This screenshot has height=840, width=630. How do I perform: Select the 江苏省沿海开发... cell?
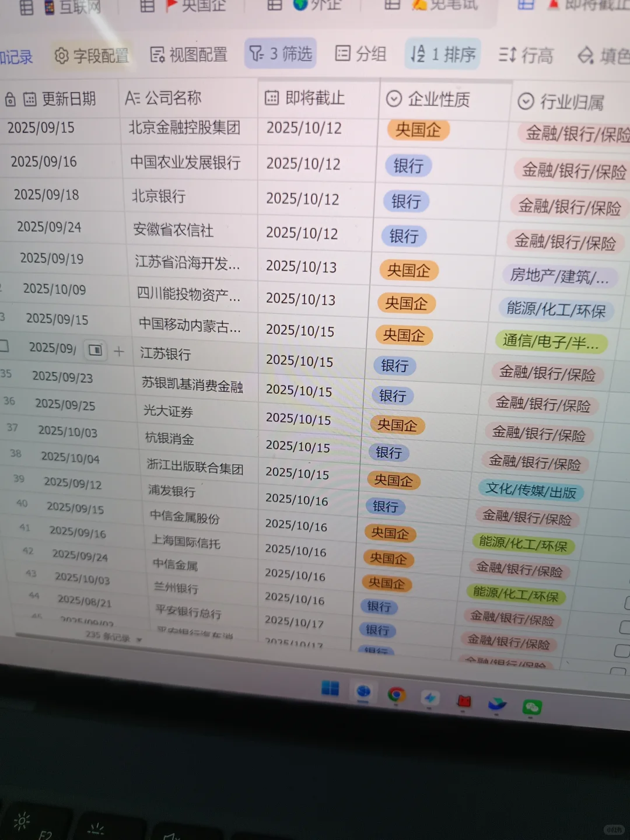pyautogui.click(x=187, y=262)
